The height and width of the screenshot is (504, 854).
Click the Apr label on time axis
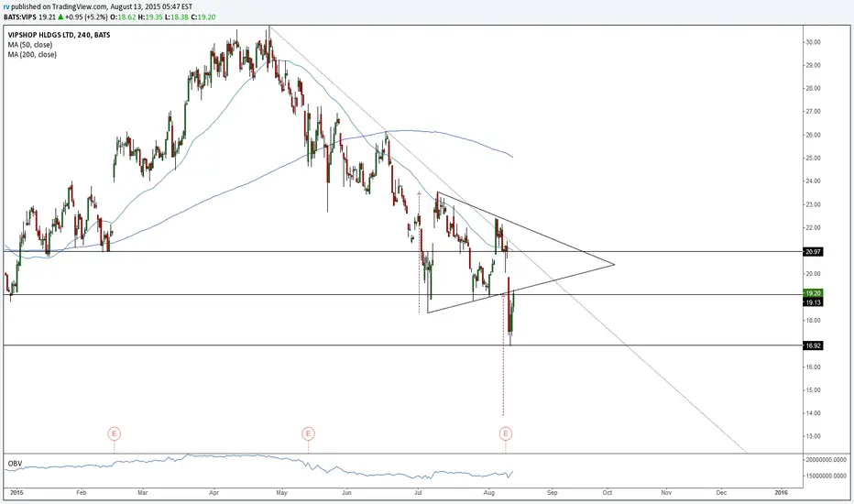[213, 493]
